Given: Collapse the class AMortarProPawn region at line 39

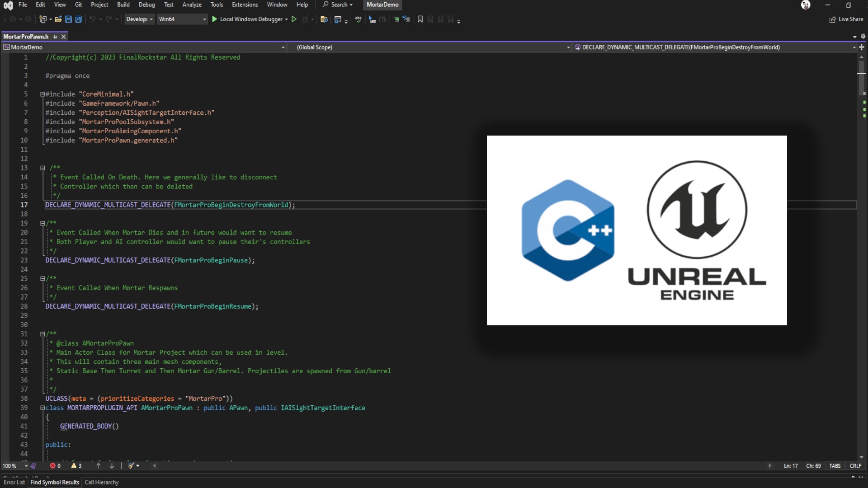Looking at the screenshot, I should click(42, 408).
